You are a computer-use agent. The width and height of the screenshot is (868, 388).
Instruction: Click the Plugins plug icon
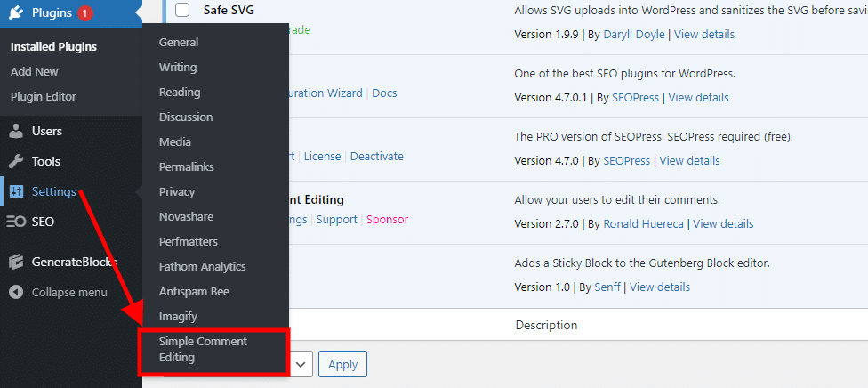coord(16,12)
